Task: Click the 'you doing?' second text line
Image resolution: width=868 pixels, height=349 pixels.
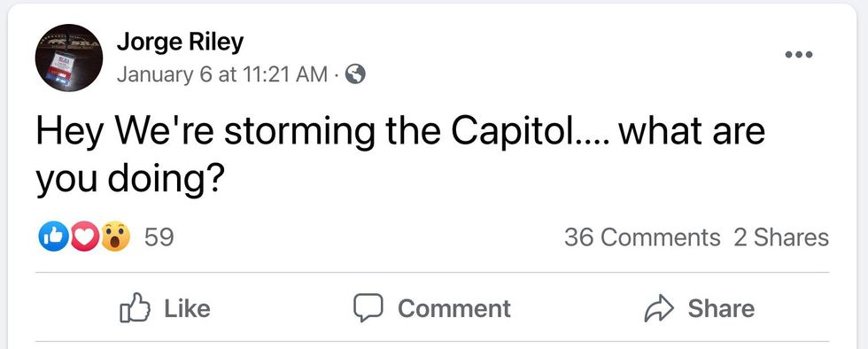Action: [129, 182]
